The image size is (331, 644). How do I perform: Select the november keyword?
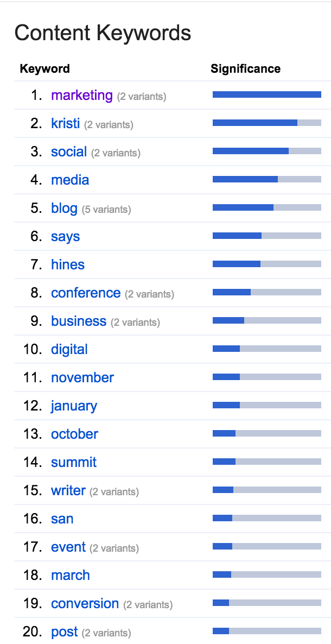coord(82,377)
